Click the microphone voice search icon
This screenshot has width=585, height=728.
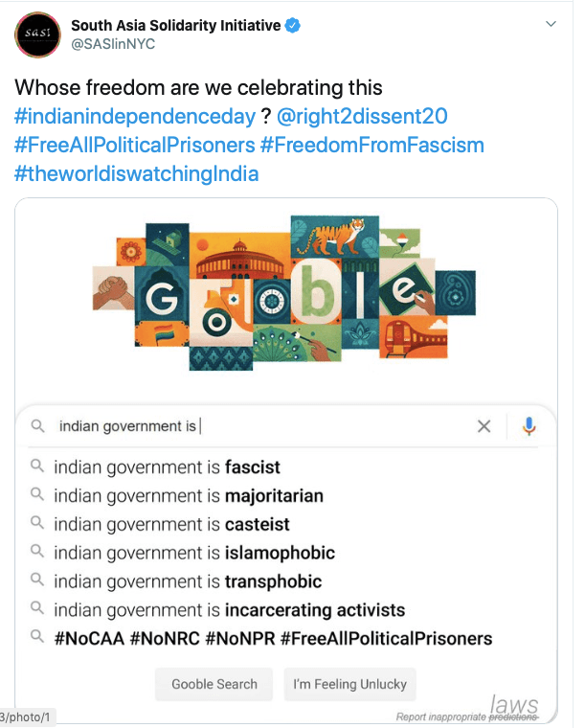(529, 426)
